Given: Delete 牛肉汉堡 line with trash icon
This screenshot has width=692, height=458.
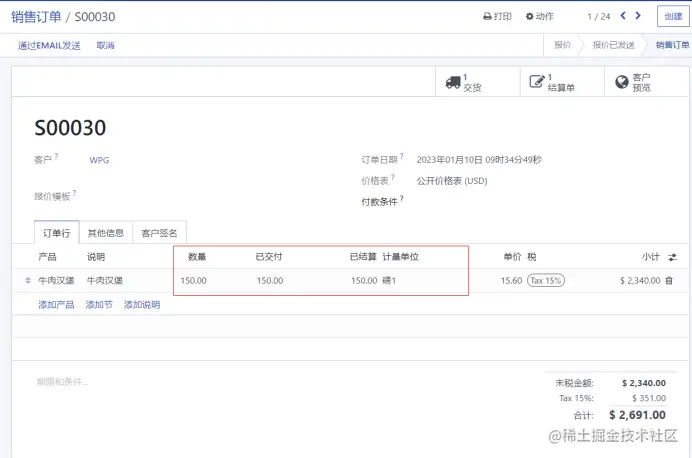Looking at the screenshot, I should click(669, 281).
